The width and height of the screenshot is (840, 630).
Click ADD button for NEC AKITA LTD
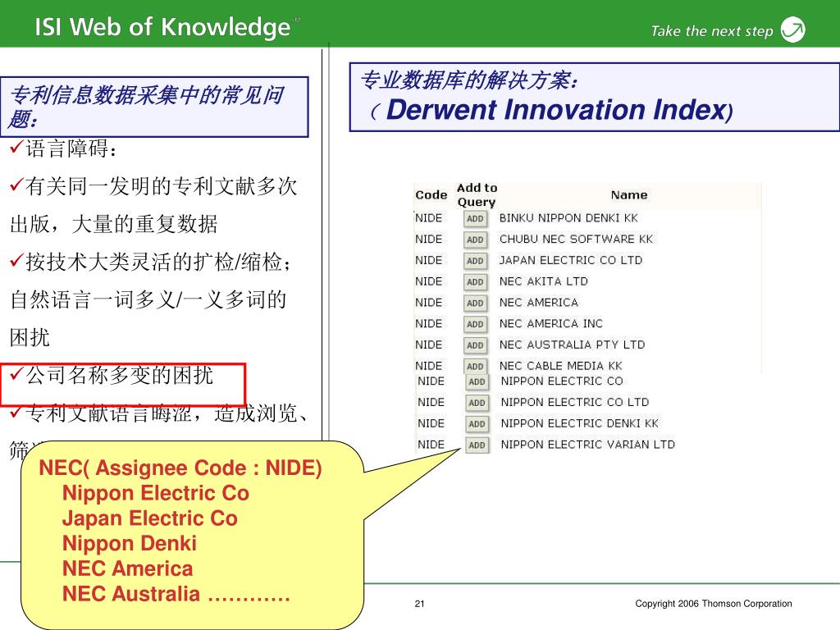point(475,282)
